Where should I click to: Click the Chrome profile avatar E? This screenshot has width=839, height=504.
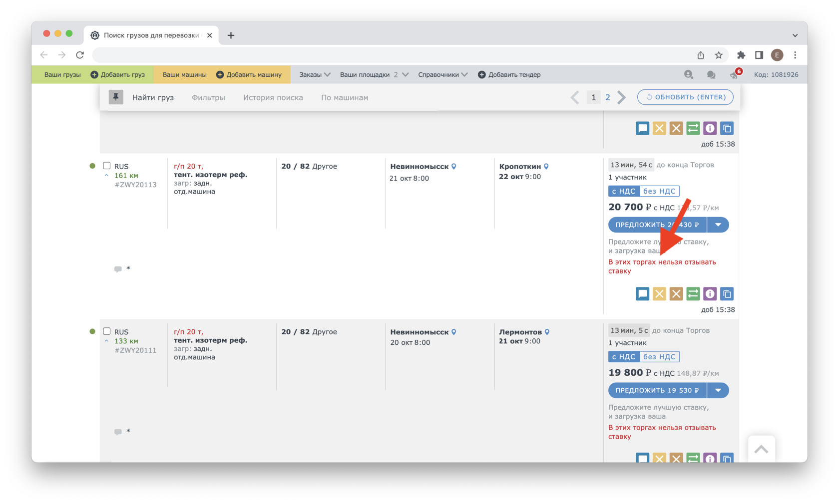point(777,55)
